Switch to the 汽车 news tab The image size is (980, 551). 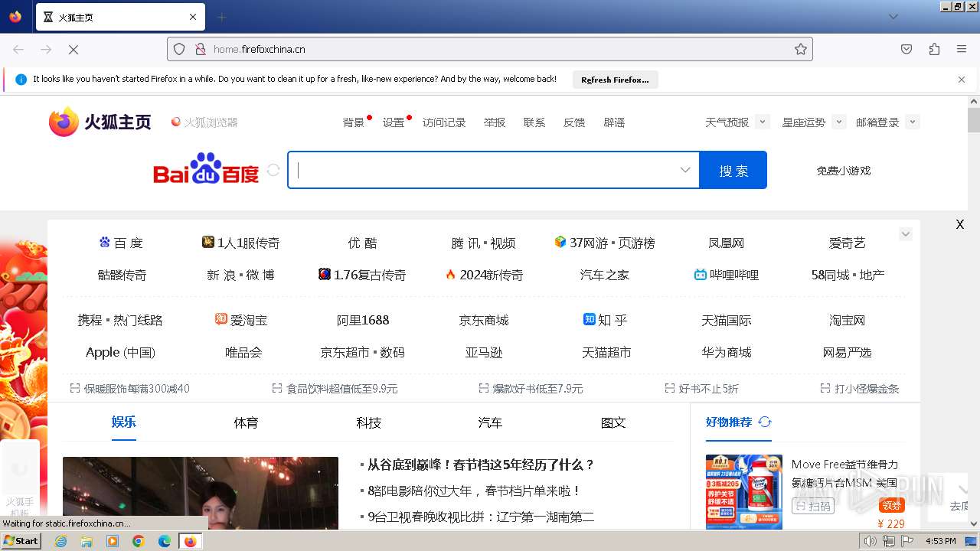pos(490,422)
